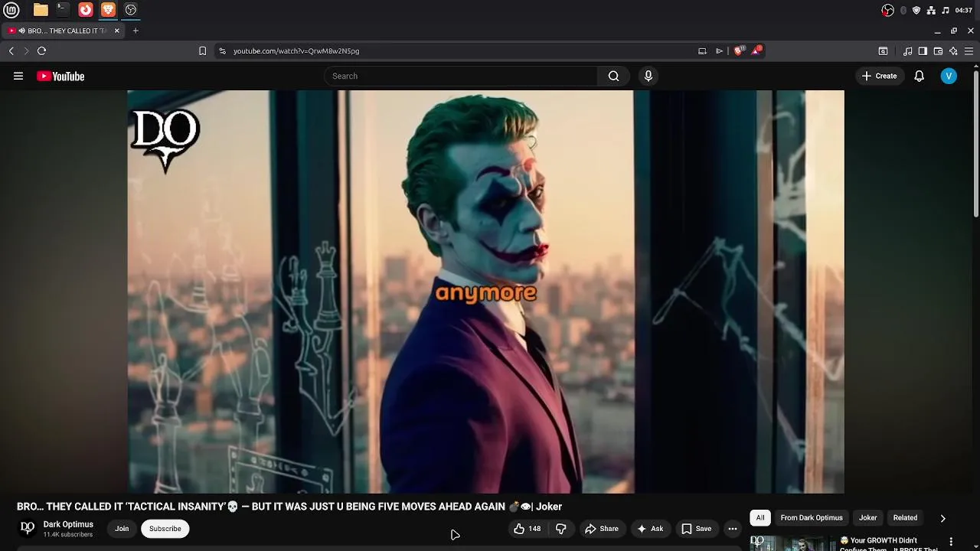Click the Join button
Image resolution: width=980 pixels, height=551 pixels.
point(122,529)
